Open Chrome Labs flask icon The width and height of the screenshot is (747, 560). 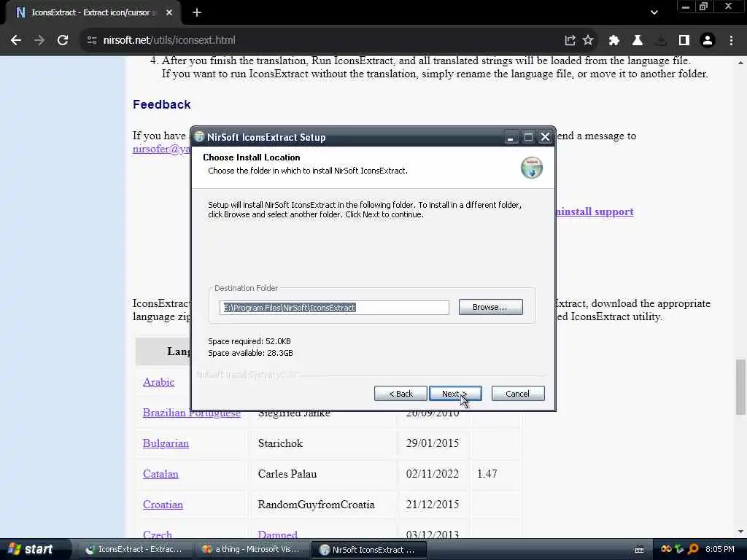pos(638,41)
